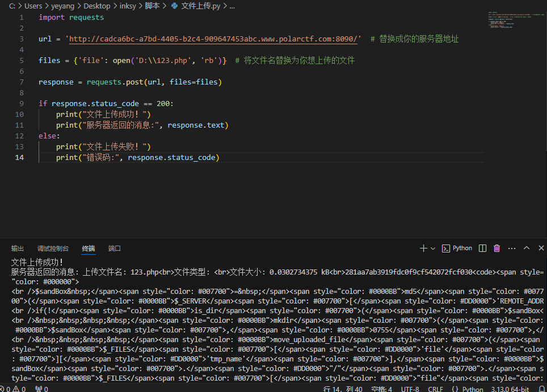
Task: Open errors and warnings status indicator
Action: (x=13, y=389)
